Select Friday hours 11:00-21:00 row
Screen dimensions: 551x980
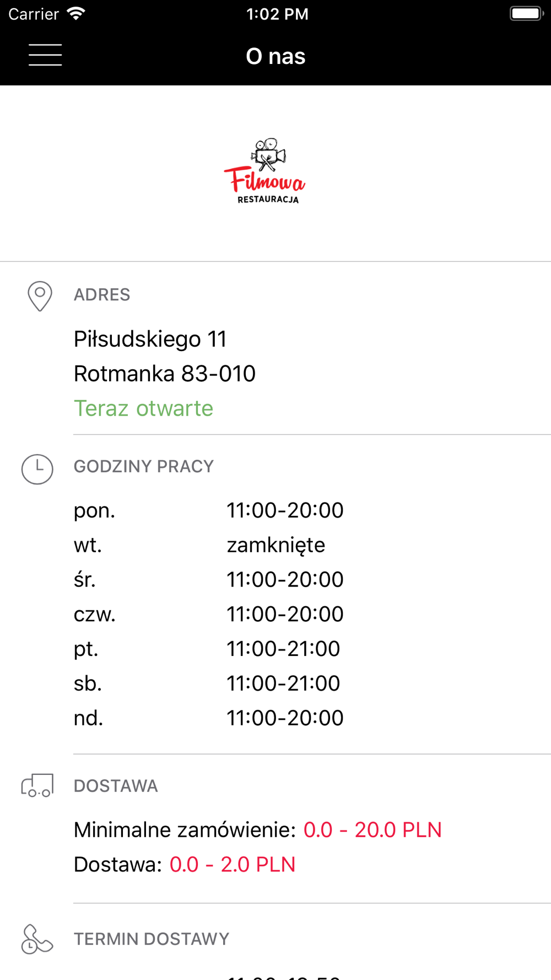click(x=207, y=649)
